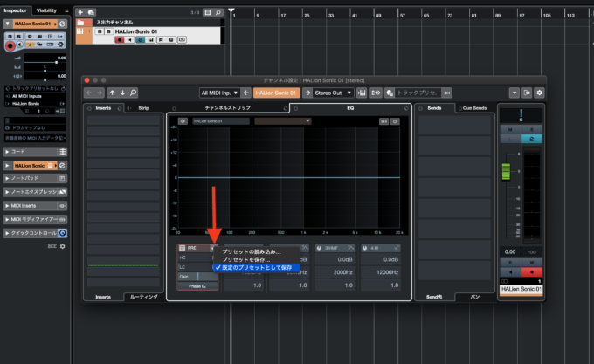Click the PRE Gain slider

[197, 277]
